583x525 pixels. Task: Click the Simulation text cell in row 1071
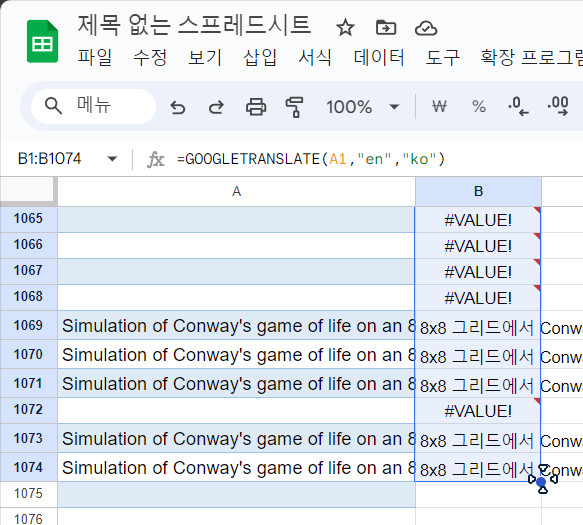click(x=236, y=384)
